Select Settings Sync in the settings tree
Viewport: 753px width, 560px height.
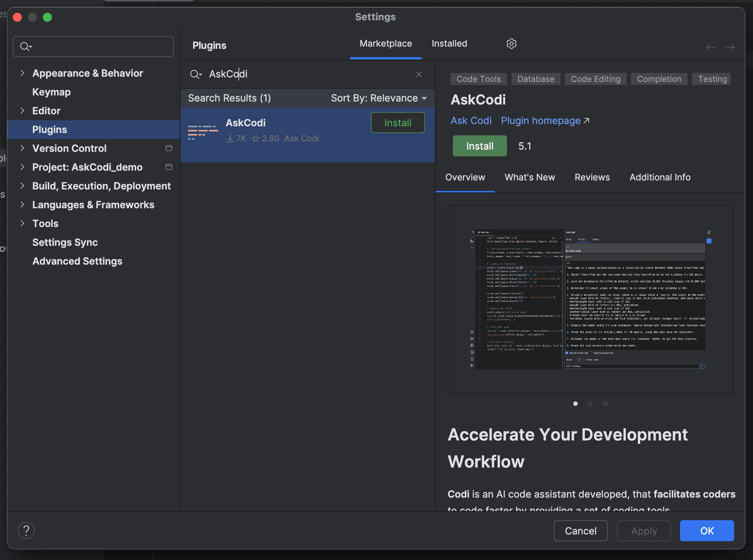pyautogui.click(x=93, y=242)
